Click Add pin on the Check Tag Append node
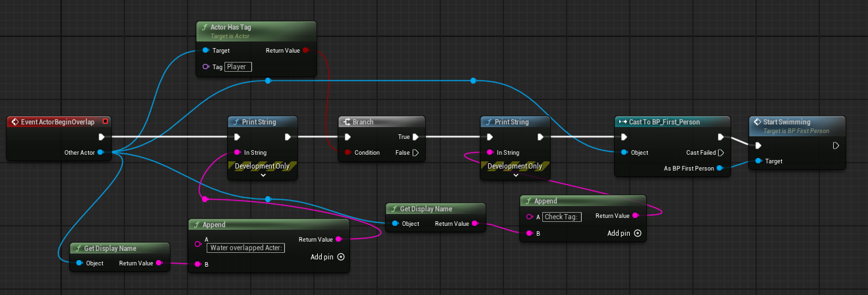The width and height of the screenshot is (868, 295). pyautogui.click(x=624, y=233)
